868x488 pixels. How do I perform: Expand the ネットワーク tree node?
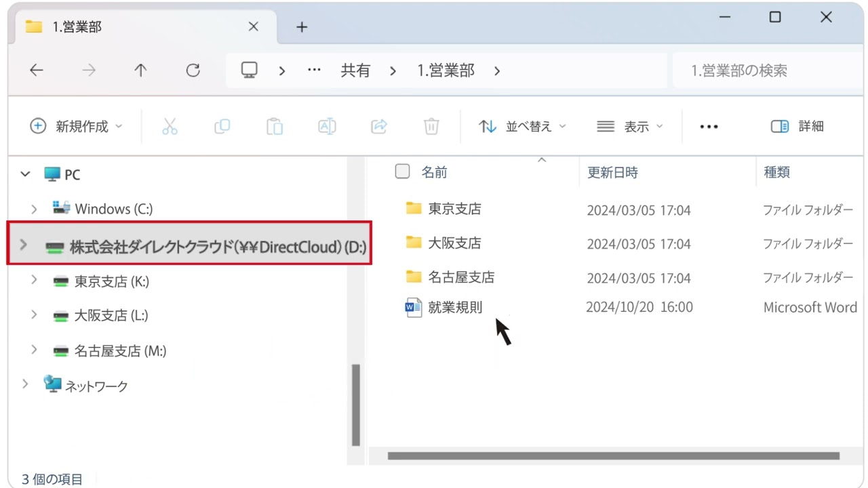point(25,384)
